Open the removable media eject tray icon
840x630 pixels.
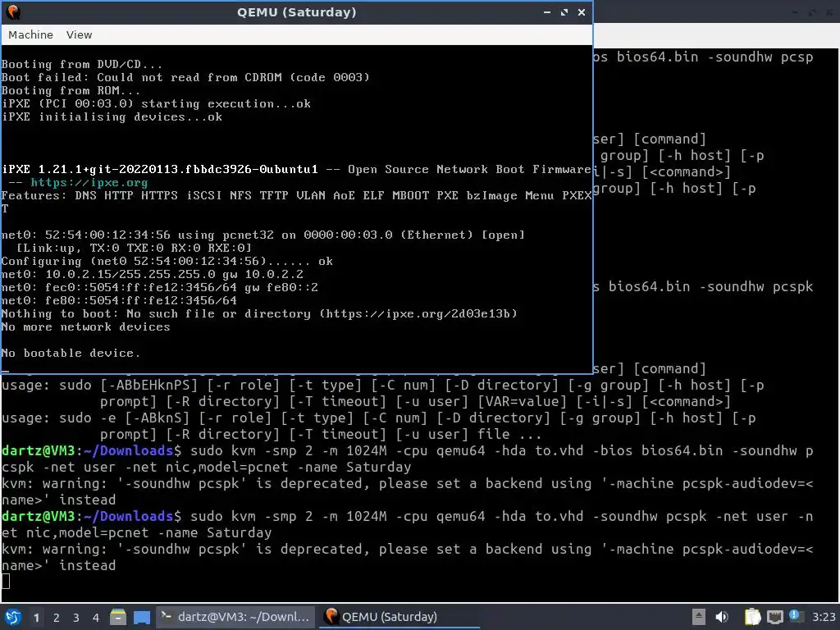coord(699,617)
